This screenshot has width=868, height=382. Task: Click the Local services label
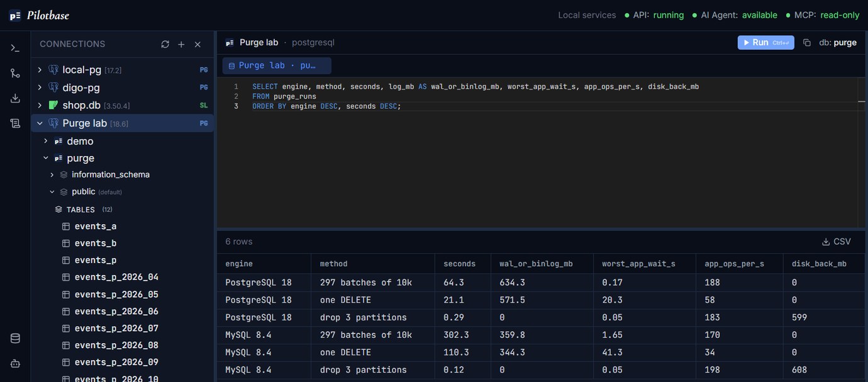pyautogui.click(x=587, y=15)
